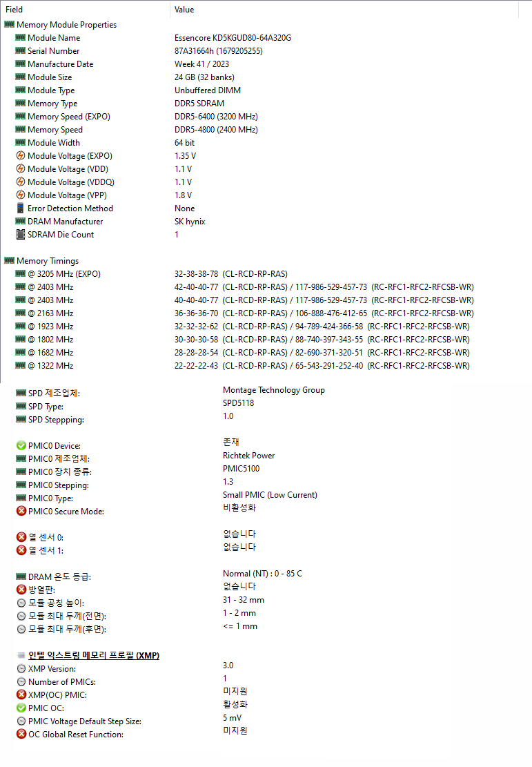Image resolution: width=532 pixels, height=767 pixels.
Task: Click the red X icon beside OC Global Reset Function
Action: (21, 735)
